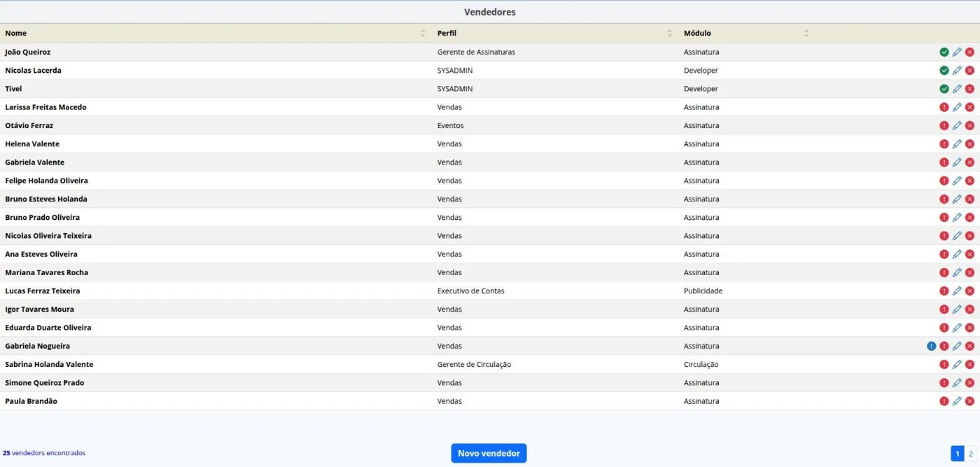
Task: Select the 'Circulação' module cell
Action: (701, 364)
